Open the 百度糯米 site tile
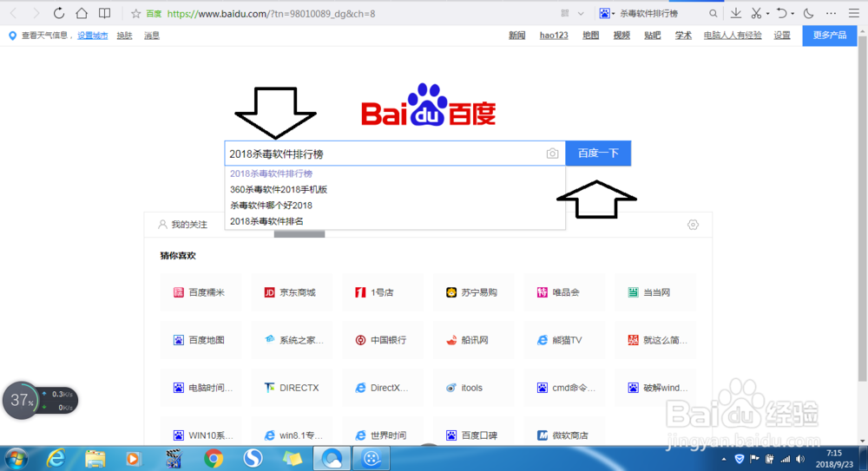Image resolution: width=868 pixels, height=471 pixels. tap(201, 292)
